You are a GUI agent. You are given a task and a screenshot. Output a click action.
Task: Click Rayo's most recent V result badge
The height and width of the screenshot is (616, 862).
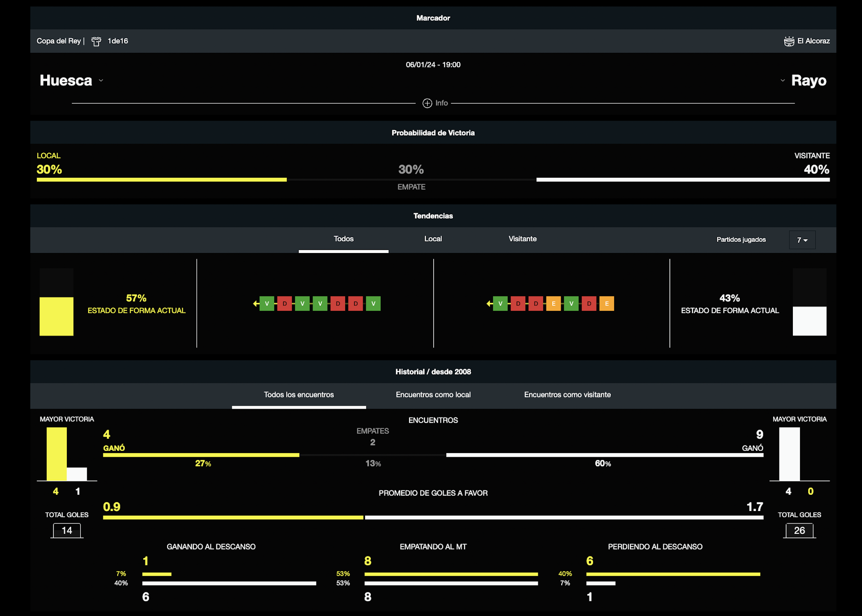500,304
